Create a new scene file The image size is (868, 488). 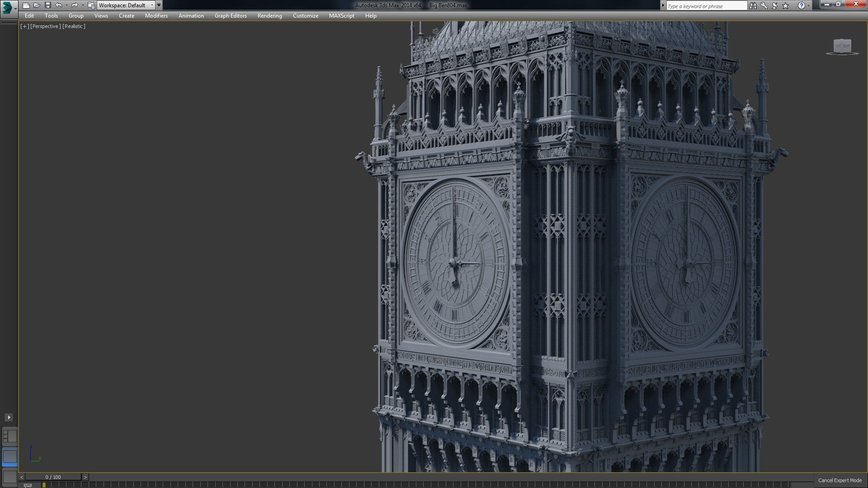click(x=26, y=5)
